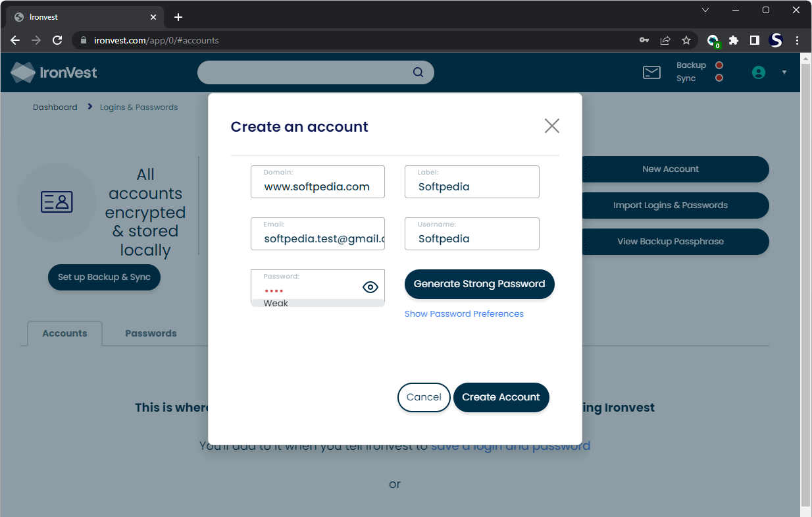The height and width of the screenshot is (517, 812).
Task: Click Logins & Passwords breadcrumb
Action: click(139, 107)
